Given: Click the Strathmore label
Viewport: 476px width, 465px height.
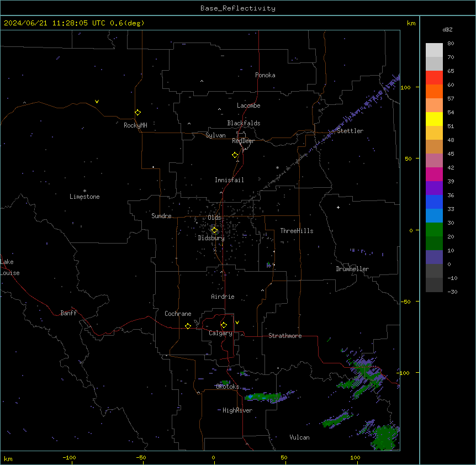Looking at the screenshot, I should tap(285, 336).
